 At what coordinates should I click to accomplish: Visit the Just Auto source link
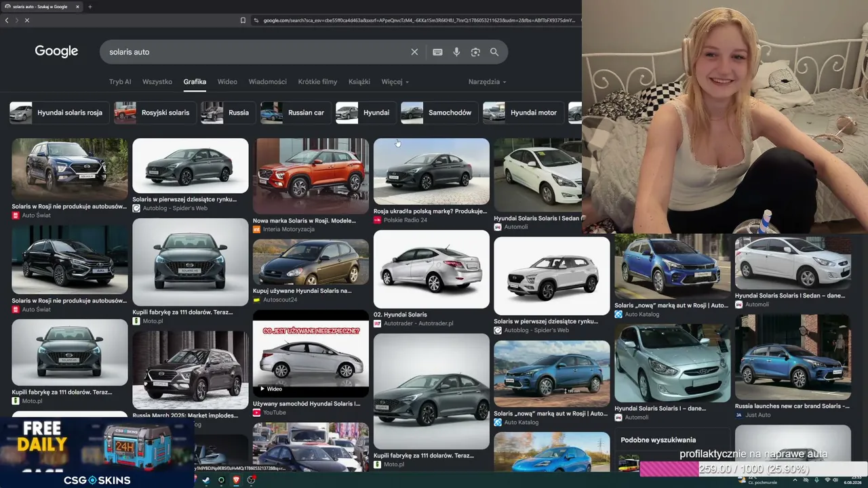pyautogui.click(x=758, y=415)
